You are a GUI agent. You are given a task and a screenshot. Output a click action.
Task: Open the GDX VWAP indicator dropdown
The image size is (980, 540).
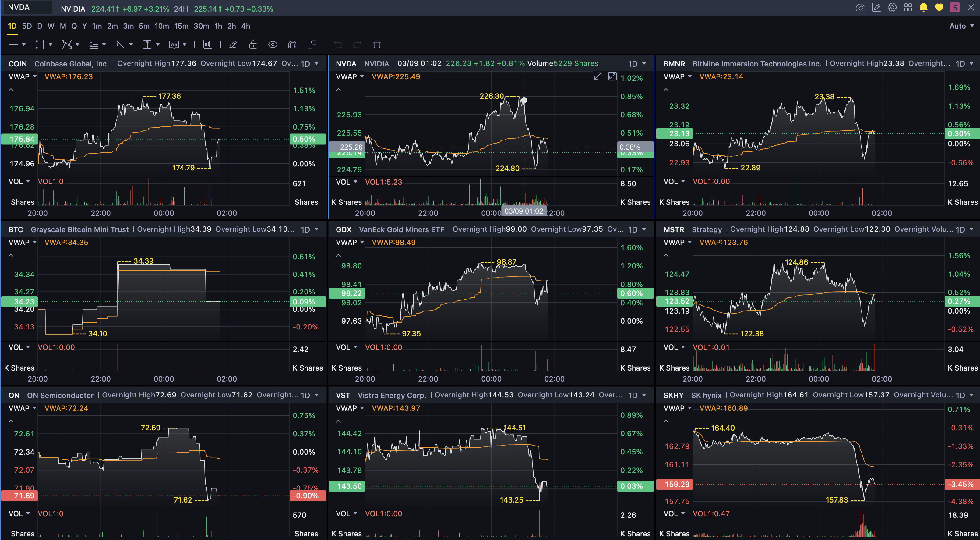[350, 242]
